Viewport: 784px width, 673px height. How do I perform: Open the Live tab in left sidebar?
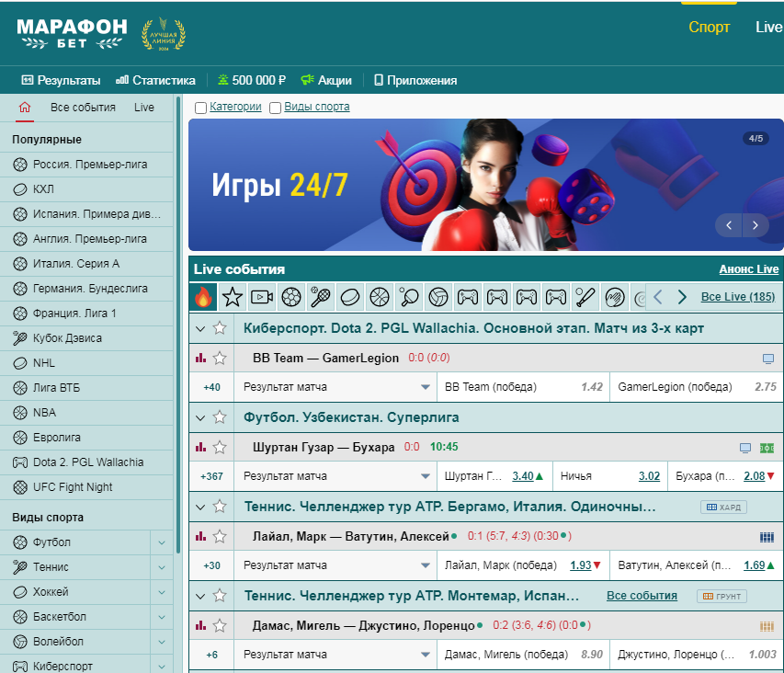[x=144, y=108]
